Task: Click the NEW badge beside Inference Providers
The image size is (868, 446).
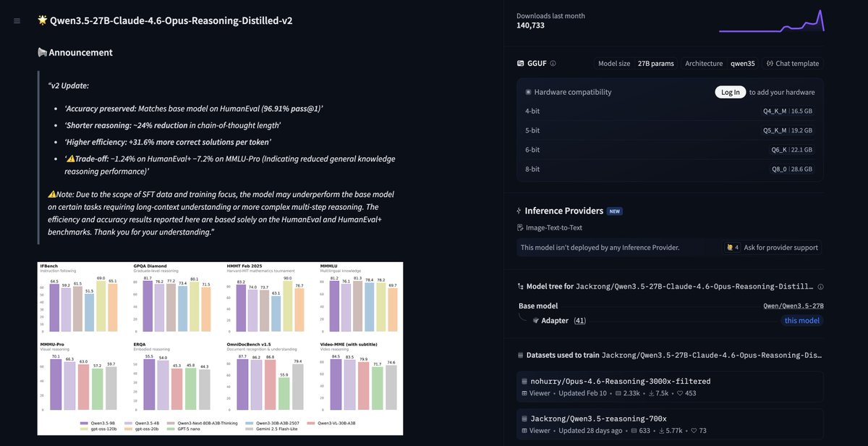Action: (614, 211)
